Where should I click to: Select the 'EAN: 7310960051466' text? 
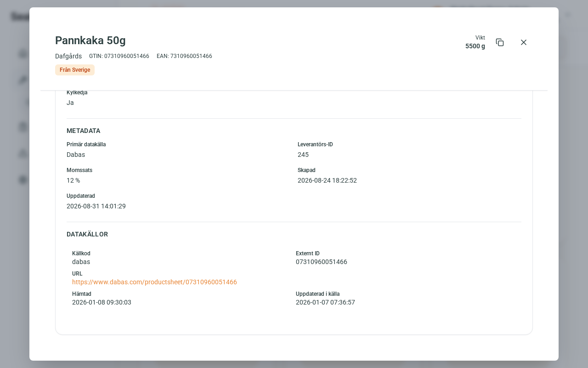(184, 56)
